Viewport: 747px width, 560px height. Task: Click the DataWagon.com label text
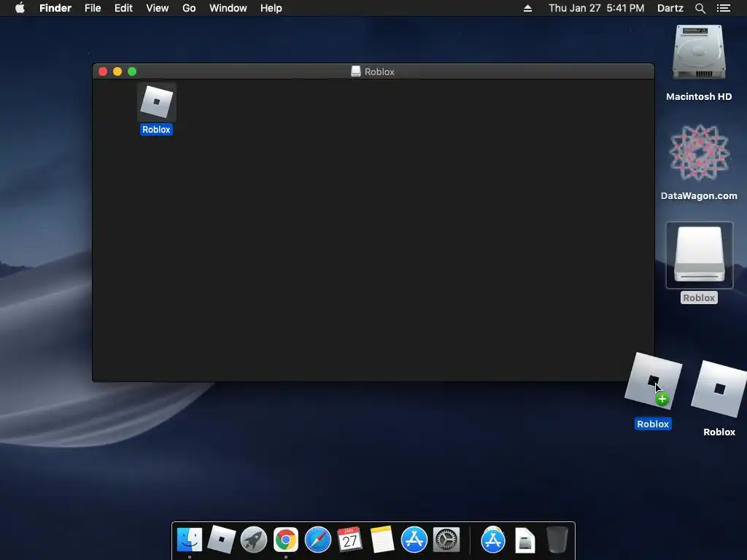(x=699, y=195)
